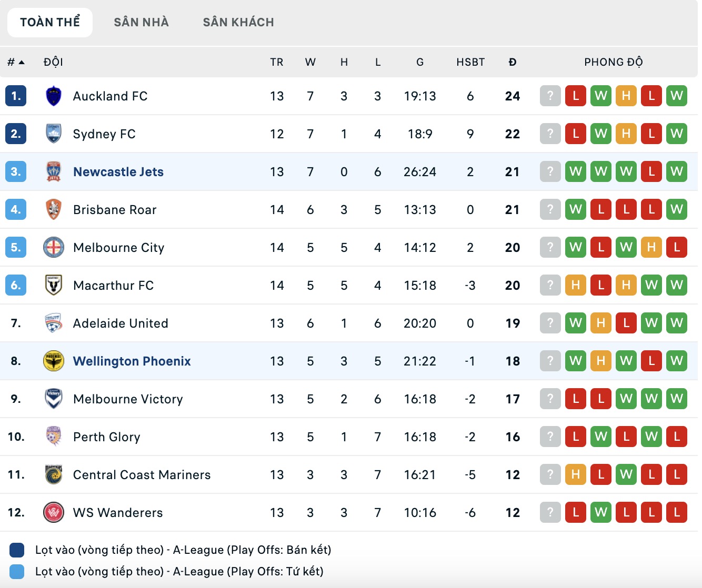This screenshot has width=702, height=588.
Task: Click the Đ points column header
Action: pyautogui.click(x=513, y=62)
